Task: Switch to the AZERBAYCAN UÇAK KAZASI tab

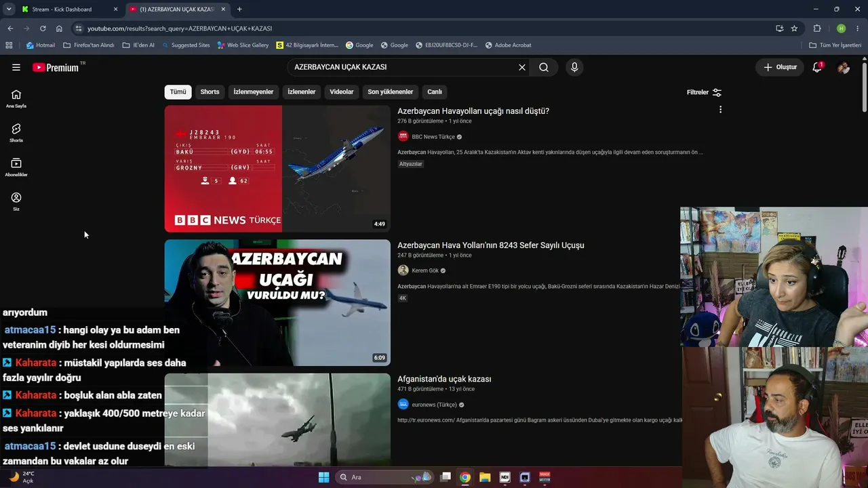Action: [178, 9]
